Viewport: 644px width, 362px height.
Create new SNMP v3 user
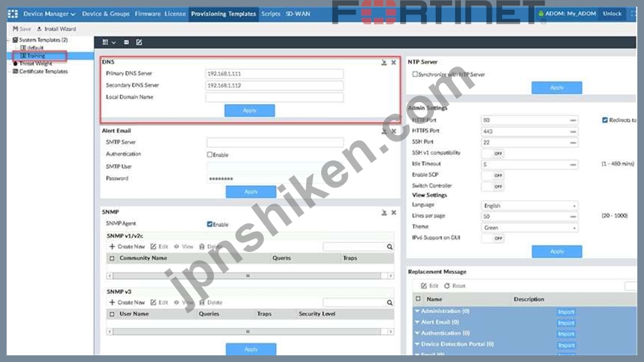pos(127,302)
